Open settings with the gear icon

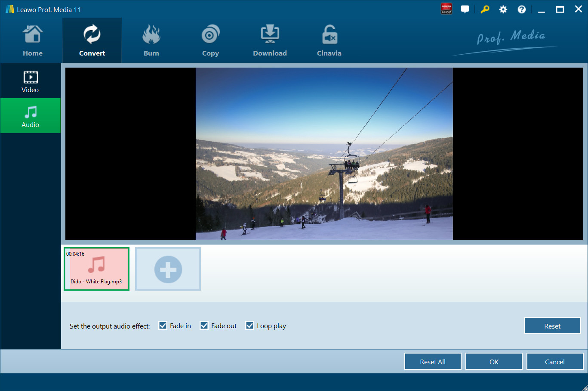click(503, 9)
